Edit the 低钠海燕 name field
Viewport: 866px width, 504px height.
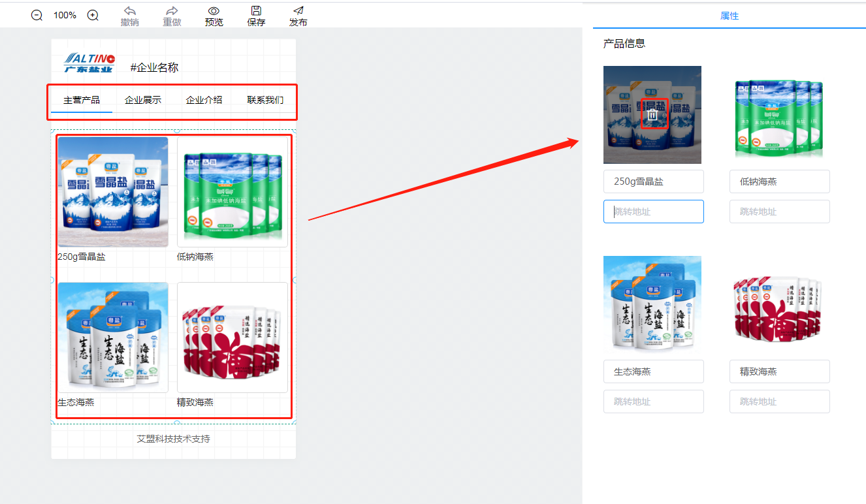[x=780, y=181]
